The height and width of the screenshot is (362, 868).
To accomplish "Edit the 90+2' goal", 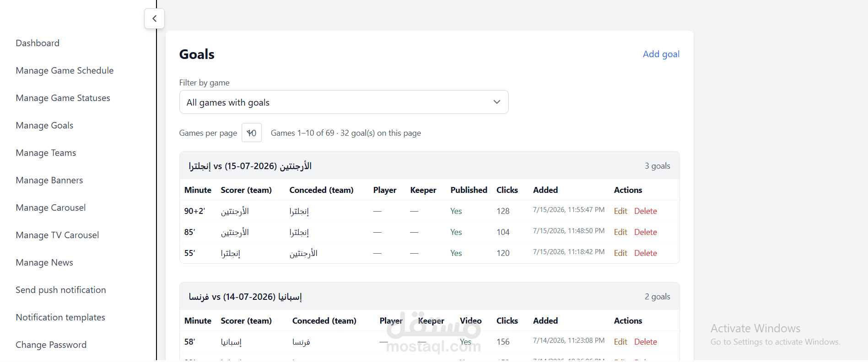I will click(x=620, y=211).
